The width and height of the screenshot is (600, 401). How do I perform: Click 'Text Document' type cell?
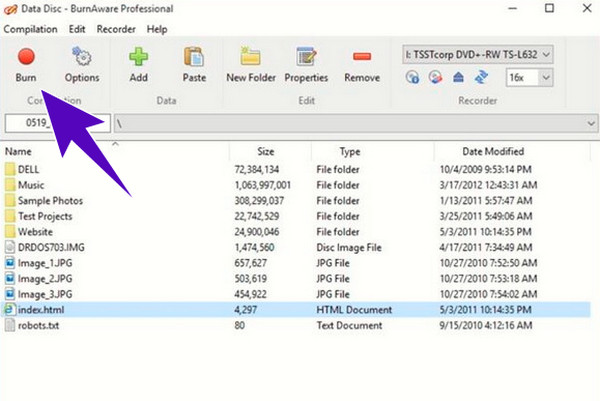click(x=349, y=326)
